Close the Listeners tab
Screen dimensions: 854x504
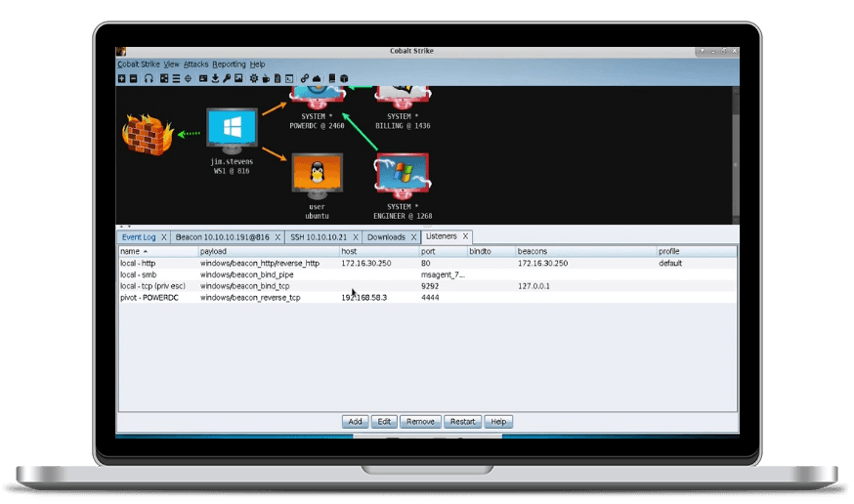[465, 236]
